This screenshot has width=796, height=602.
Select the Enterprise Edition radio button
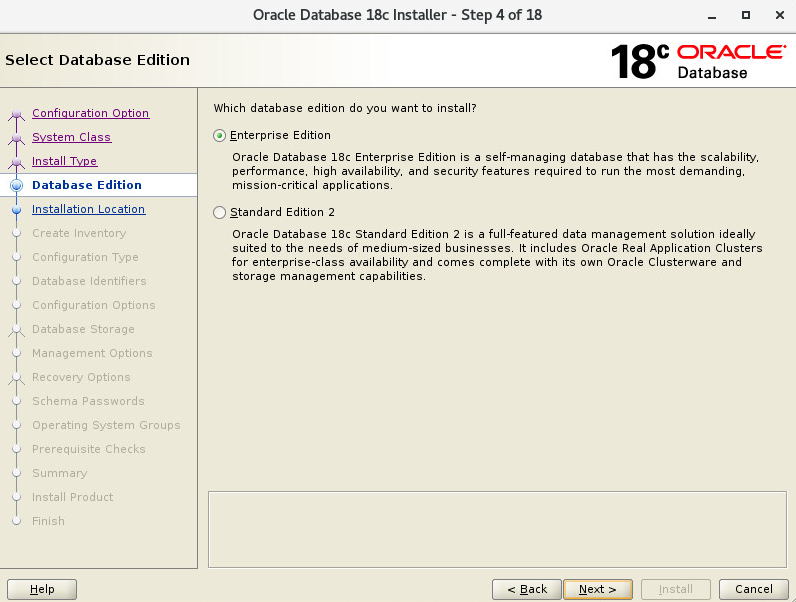tap(219, 136)
